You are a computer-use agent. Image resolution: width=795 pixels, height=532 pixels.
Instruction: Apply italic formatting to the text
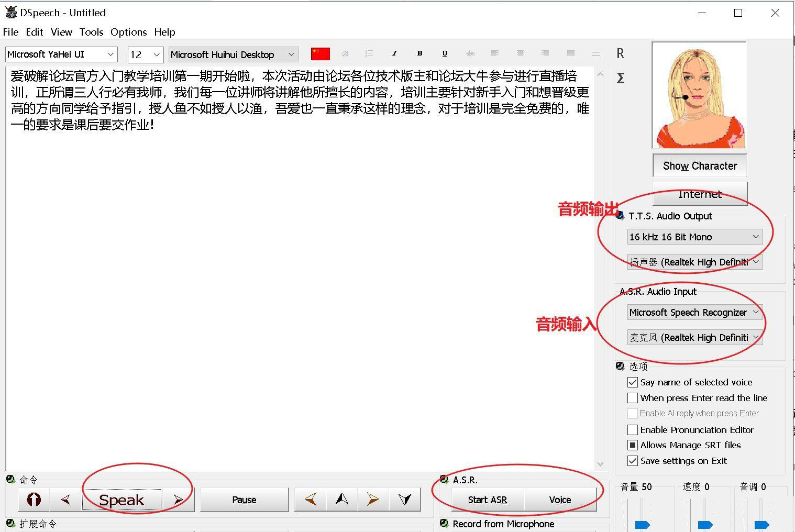pyautogui.click(x=394, y=53)
